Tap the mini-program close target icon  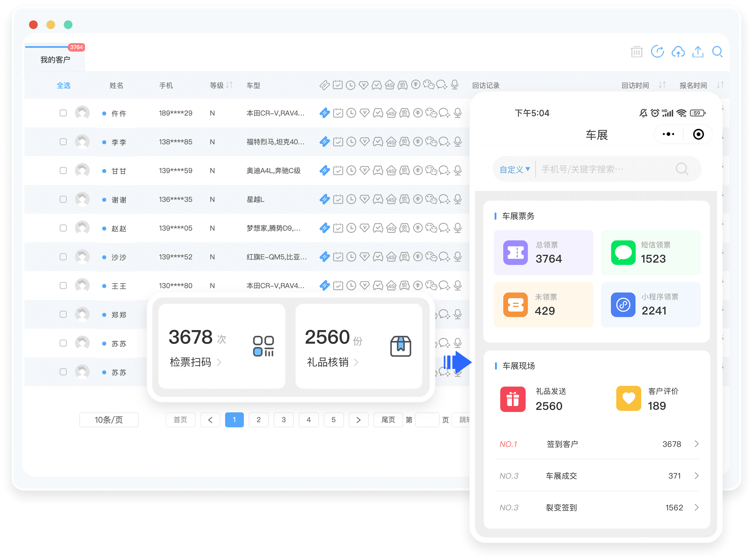[698, 134]
